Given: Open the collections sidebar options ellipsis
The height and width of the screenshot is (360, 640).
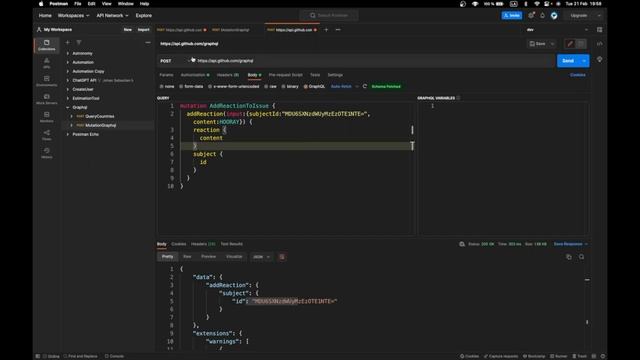Looking at the screenshot, I should [x=148, y=42].
